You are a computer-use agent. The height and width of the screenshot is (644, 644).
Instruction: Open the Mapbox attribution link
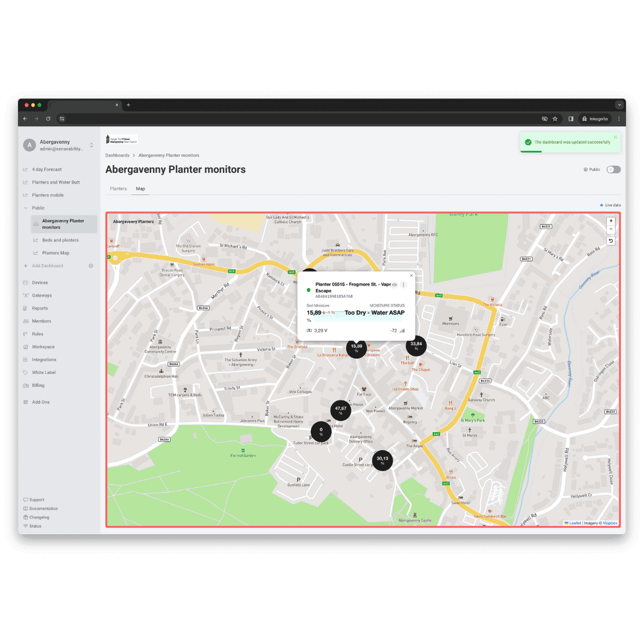click(x=610, y=523)
